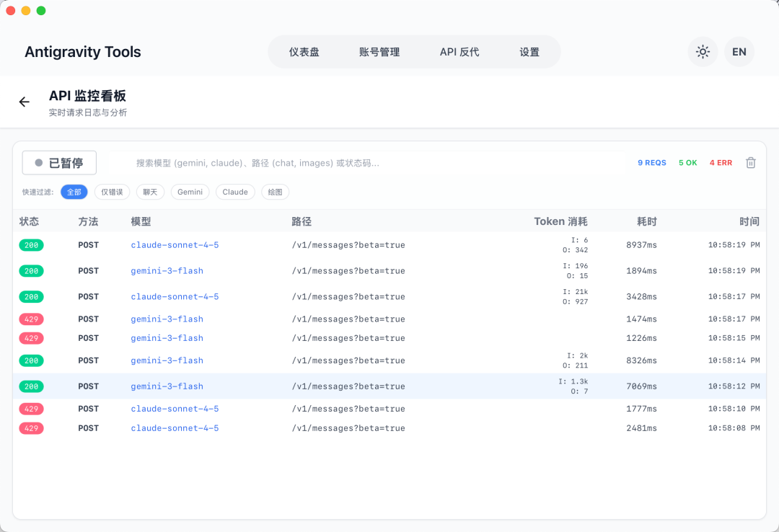This screenshot has height=532, width=779.
Task: Toggle the light theme sun icon
Action: [703, 52]
